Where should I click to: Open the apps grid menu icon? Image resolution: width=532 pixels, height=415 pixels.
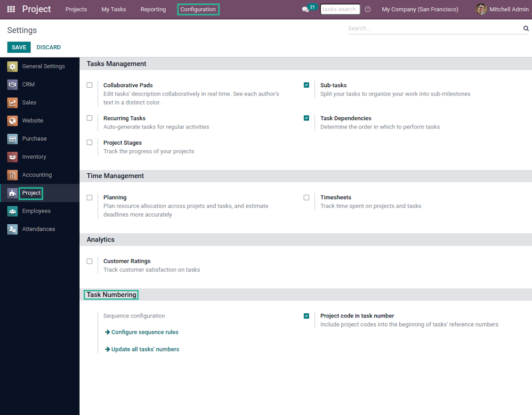11,9
